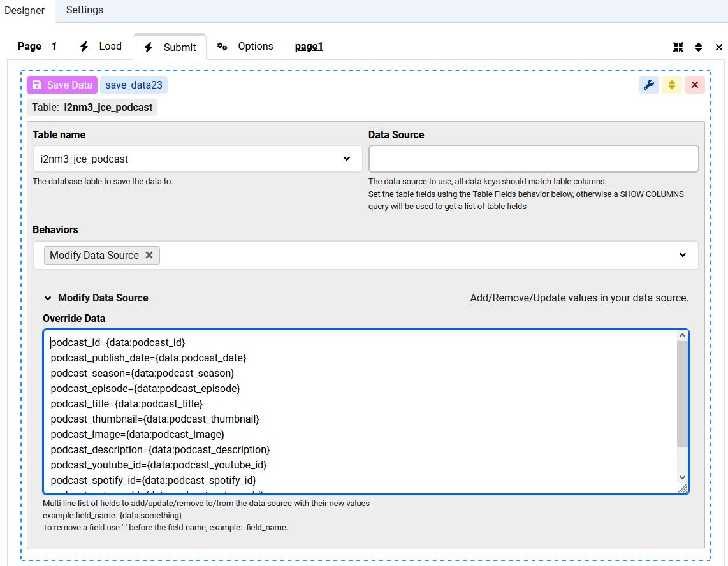Delete the save_data23 action with red X
This screenshot has width=728, height=566.
(694, 85)
